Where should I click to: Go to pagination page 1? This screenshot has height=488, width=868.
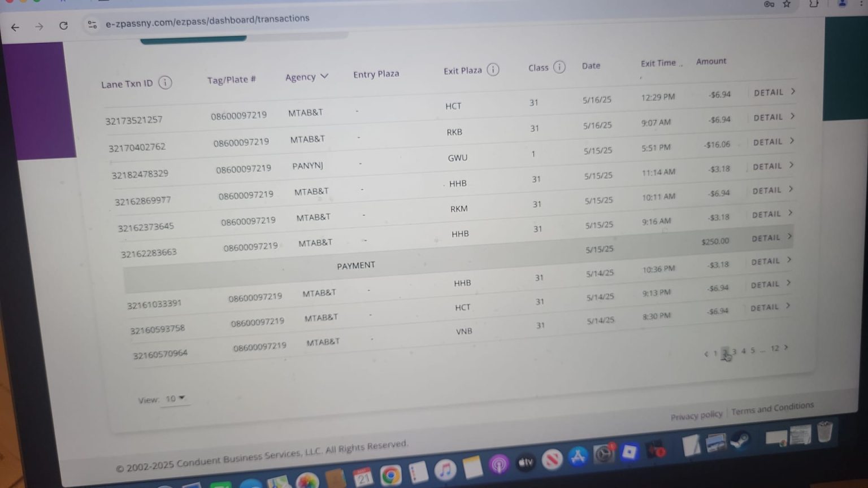715,354
